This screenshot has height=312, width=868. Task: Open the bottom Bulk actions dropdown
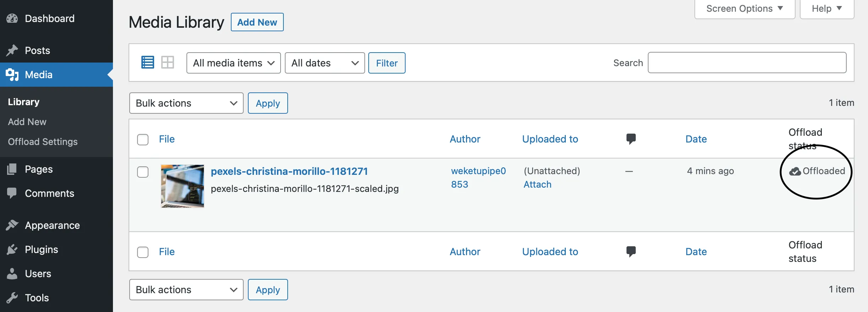pyautogui.click(x=186, y=290)
